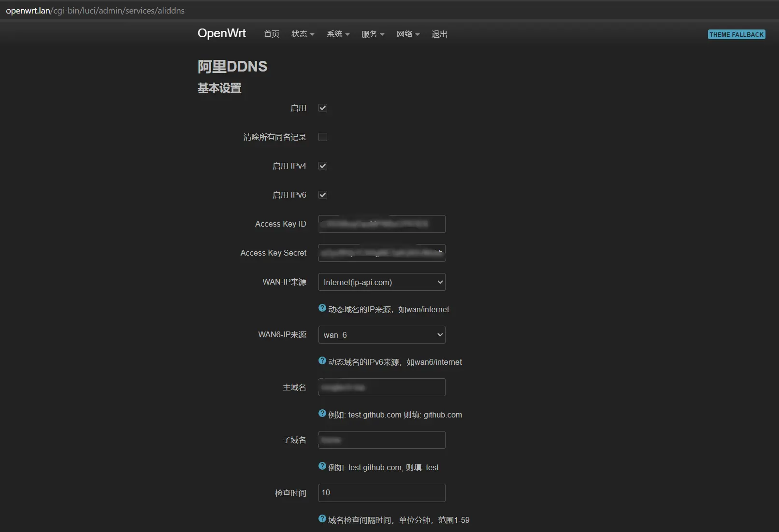Uncheck the 启用 checkbox
Screen dimensions: 779x532
point(323,108)
